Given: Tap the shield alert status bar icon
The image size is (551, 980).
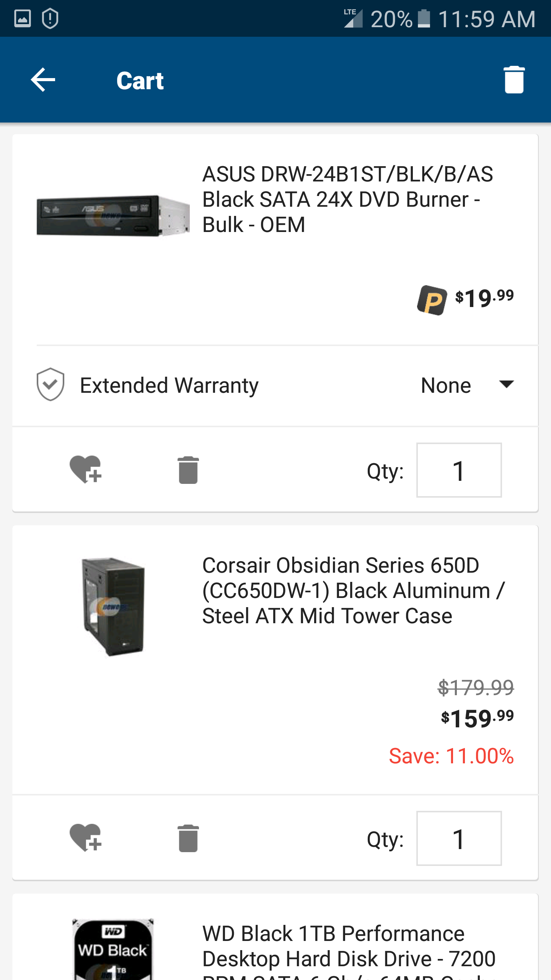Looking at the screenshot, I should (x=50, y=18).
